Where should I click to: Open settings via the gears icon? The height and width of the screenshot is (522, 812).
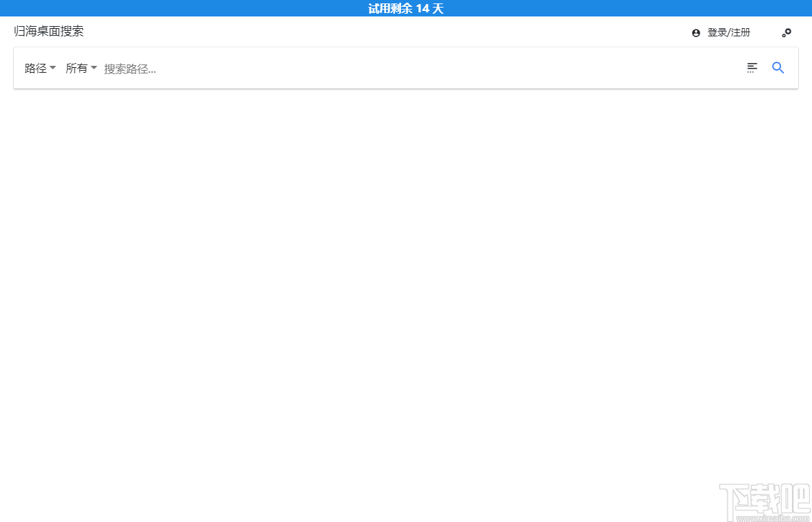point(787,33)
